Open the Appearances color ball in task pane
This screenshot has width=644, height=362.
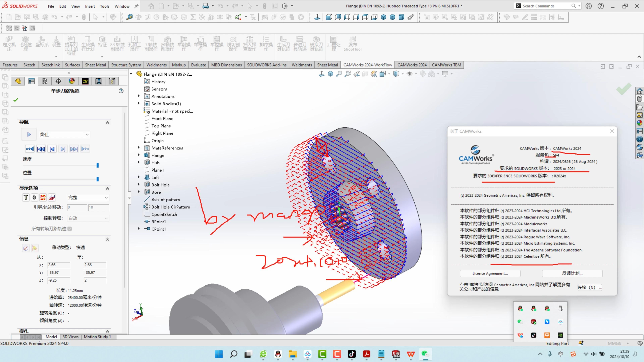tap(639, 123)
